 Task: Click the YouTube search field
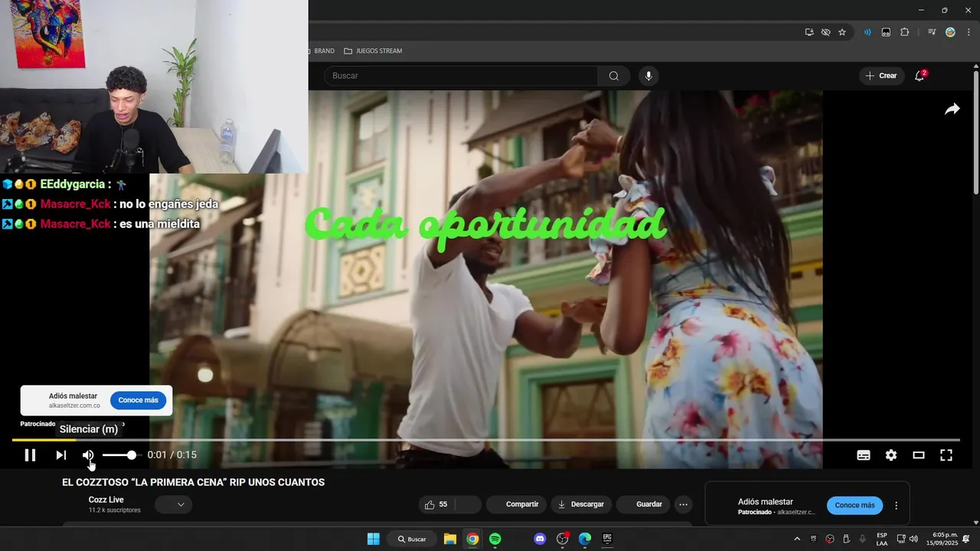coord(461,76)
